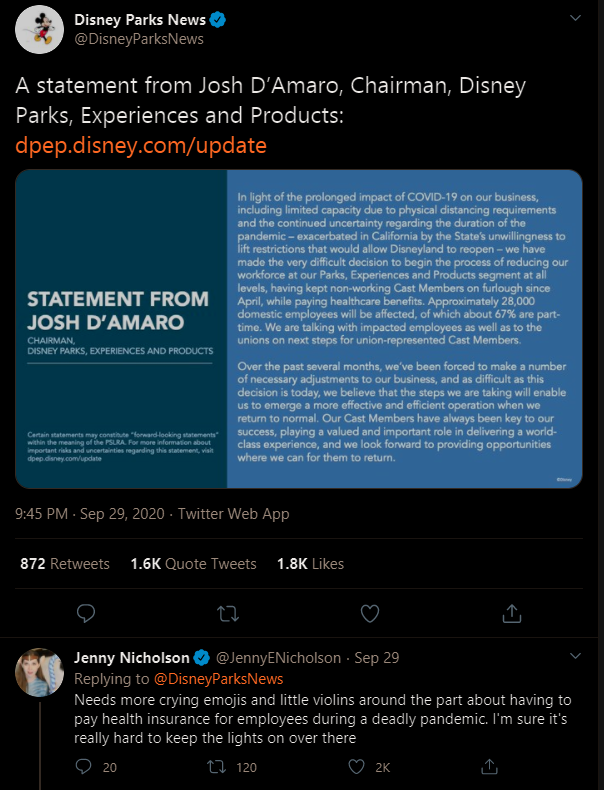The height and width of the screenshot is (790, 604).
Task: Show the 1.8K Likes list
Action: click(310, 564)
